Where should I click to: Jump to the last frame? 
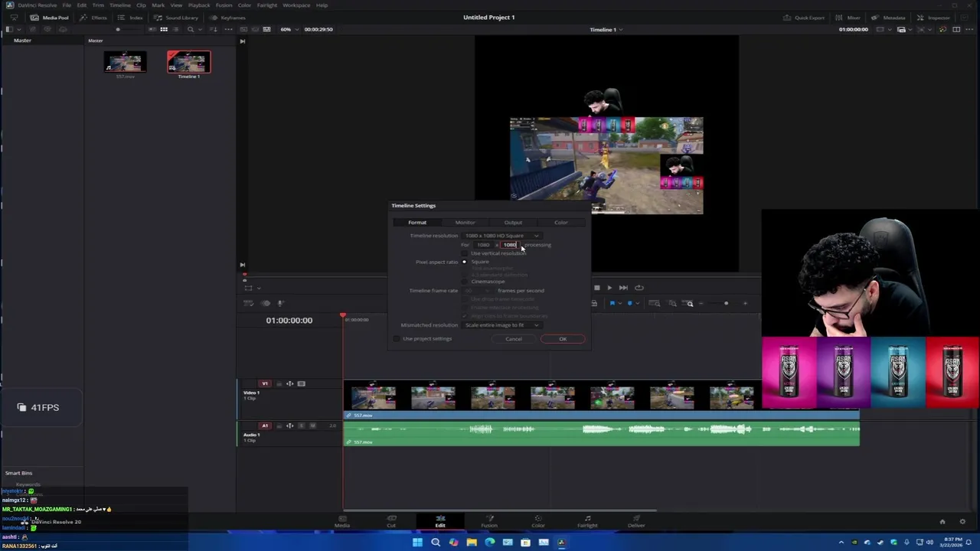[625, 288]
